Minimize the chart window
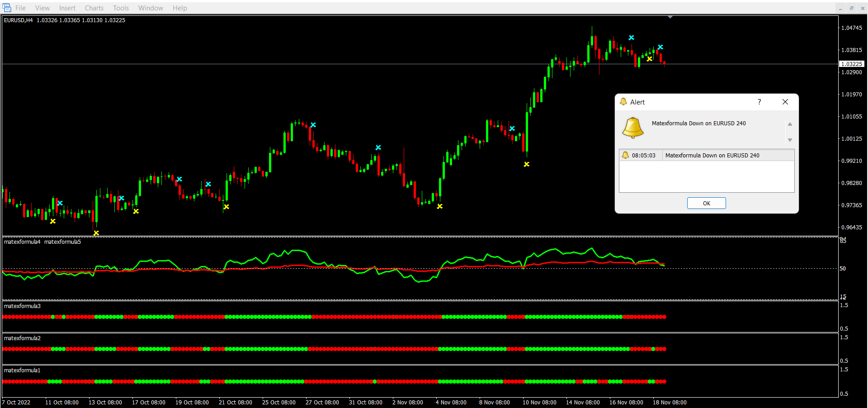Viewport: 868px width, 408px height. [840, 8]
